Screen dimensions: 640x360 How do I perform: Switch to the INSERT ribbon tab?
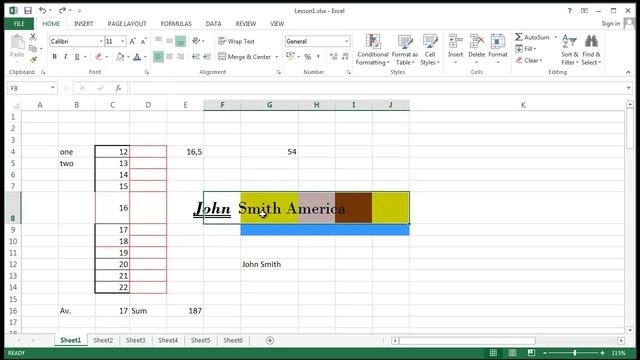click(84, 24)
